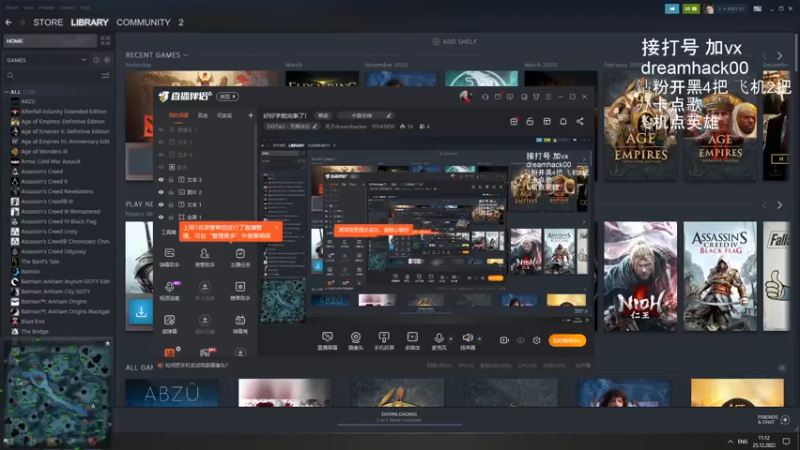Open mode pill dropdown beside streaming app logo
The image size is (800, 450).
coord(228,96)
